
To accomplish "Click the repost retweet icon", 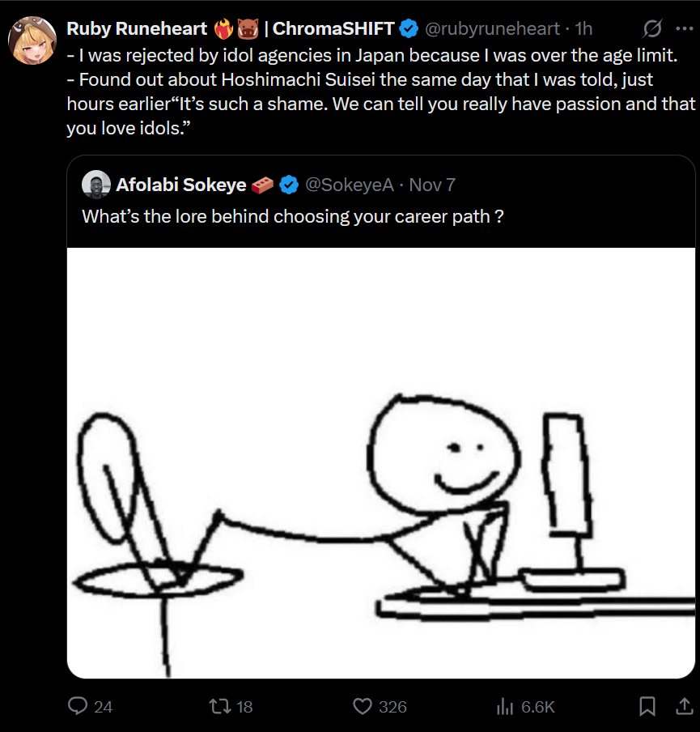I will point(219,706).
